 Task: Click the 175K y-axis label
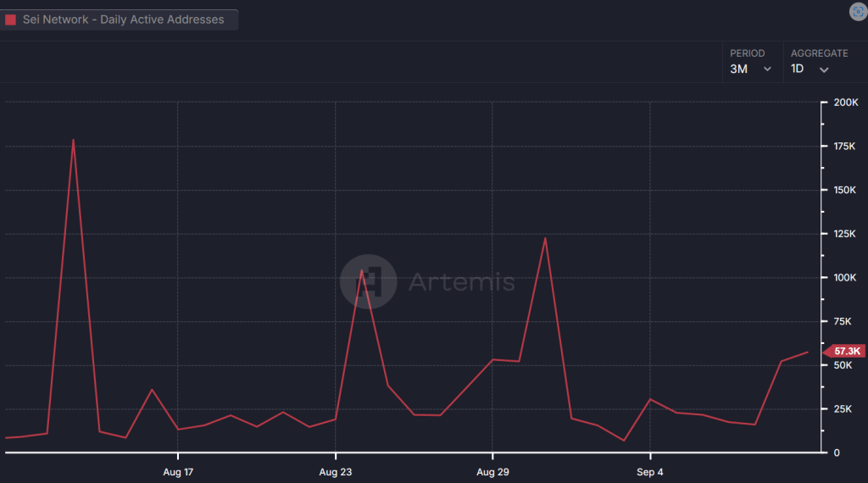click(845, 146)
